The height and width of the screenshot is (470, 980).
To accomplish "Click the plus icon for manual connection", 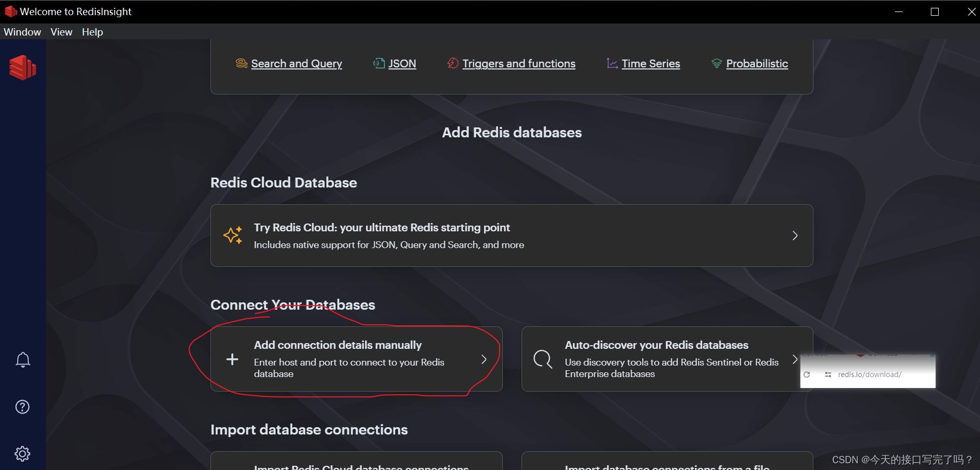I will [232, 359].
